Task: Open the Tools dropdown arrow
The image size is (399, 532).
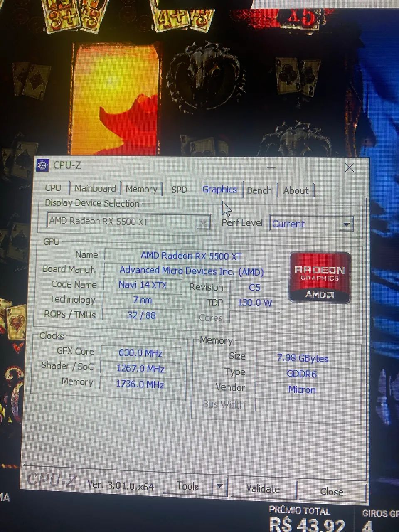Action: click(x=220, y=486)
